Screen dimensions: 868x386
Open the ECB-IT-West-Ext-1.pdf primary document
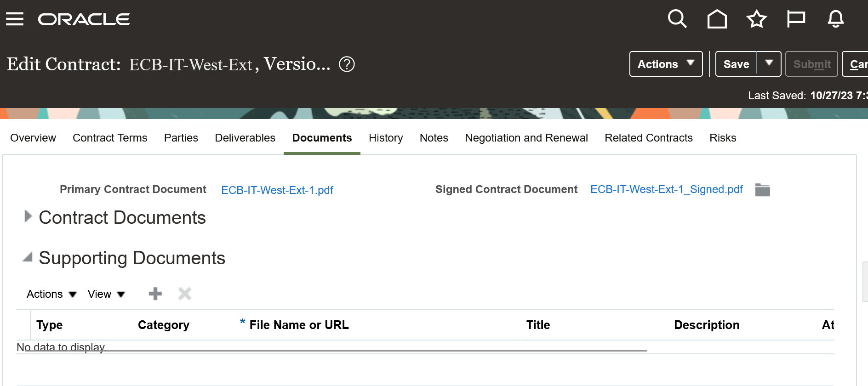tap(277, 190)
